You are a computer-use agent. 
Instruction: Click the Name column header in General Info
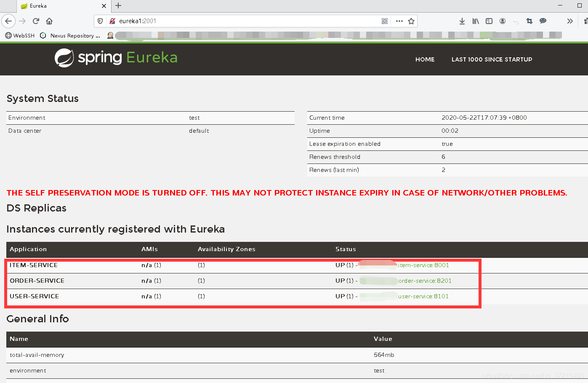(x=19, y=339)
